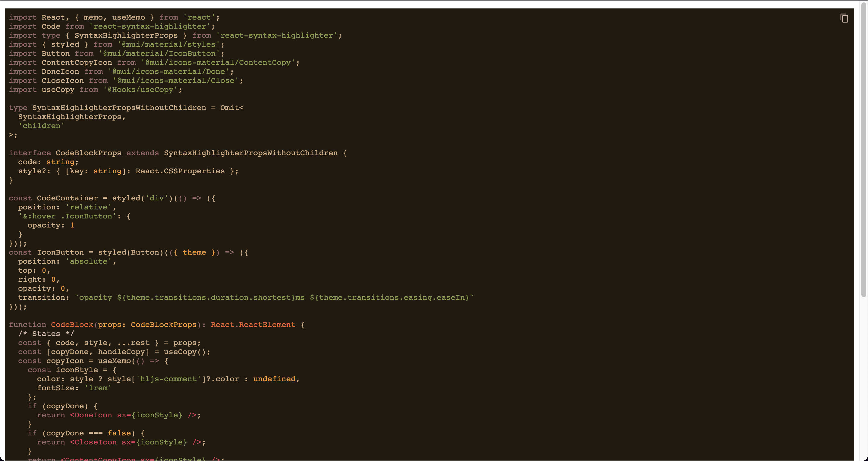Click the '1rem' fontSize value

click(98, 388)
